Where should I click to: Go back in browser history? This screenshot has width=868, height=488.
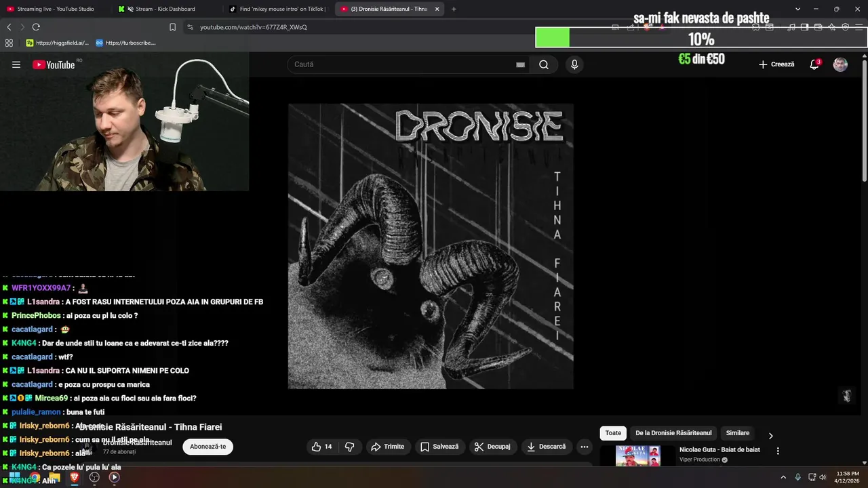9,27
